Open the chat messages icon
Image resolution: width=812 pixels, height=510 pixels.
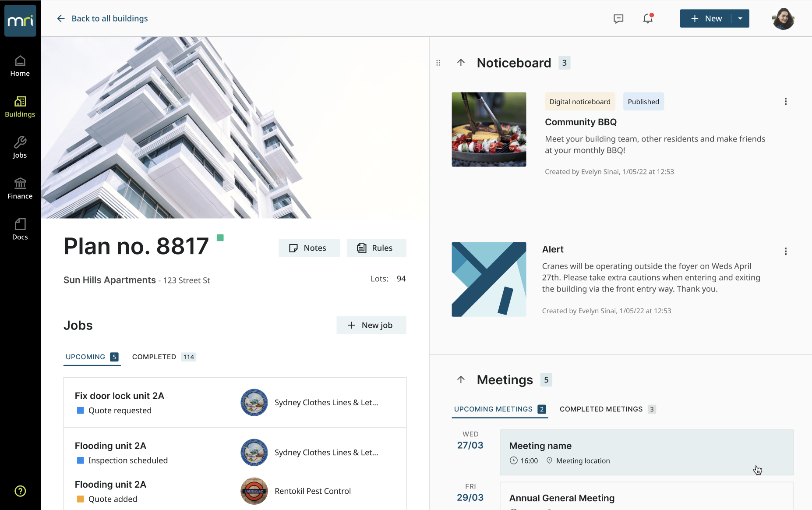[x=618, y=18]
